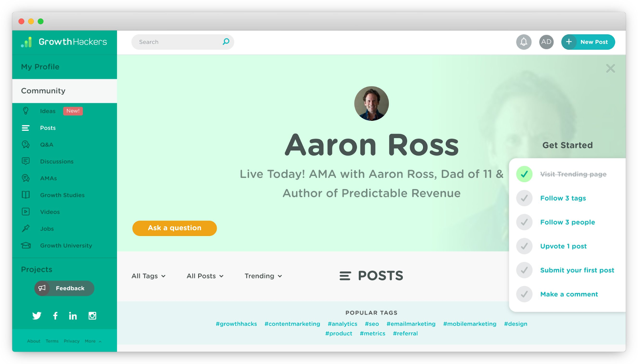Open the notifications bell
The height and width of the screenshot is (364, 638).
[524, 42]
